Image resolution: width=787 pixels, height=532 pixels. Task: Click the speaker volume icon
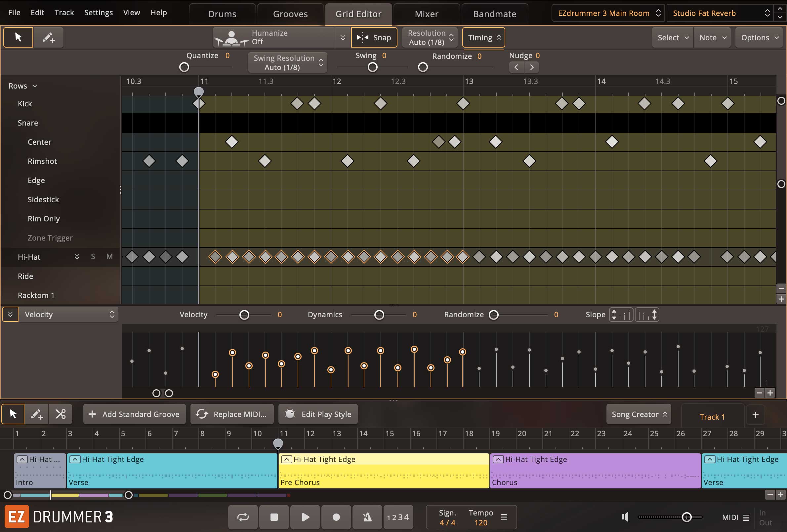point(625,517)
